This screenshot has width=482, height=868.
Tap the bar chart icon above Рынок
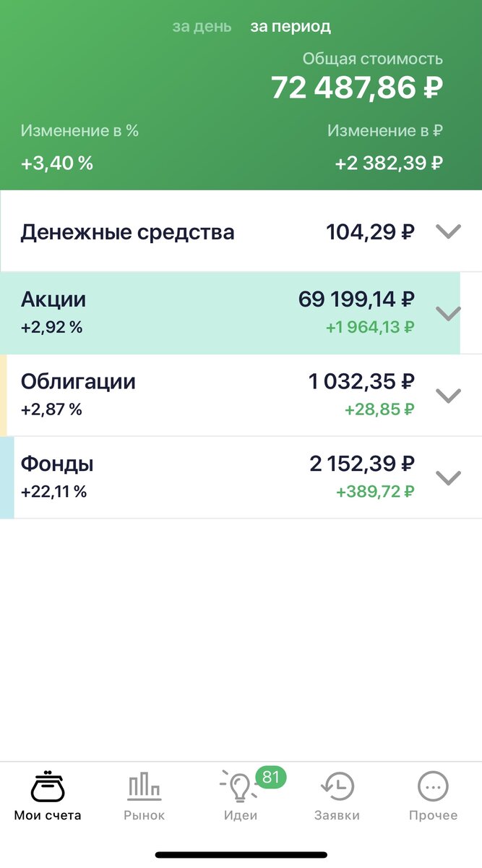pos(145,787)
